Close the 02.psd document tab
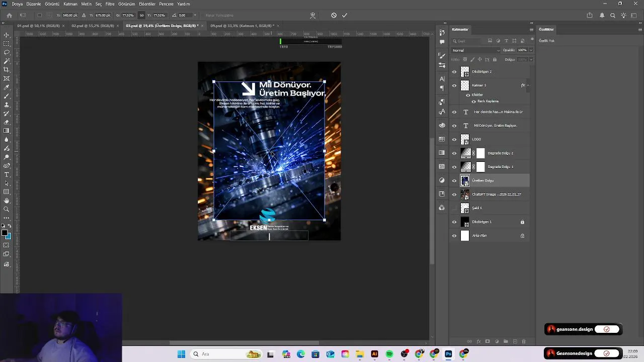 118,26
